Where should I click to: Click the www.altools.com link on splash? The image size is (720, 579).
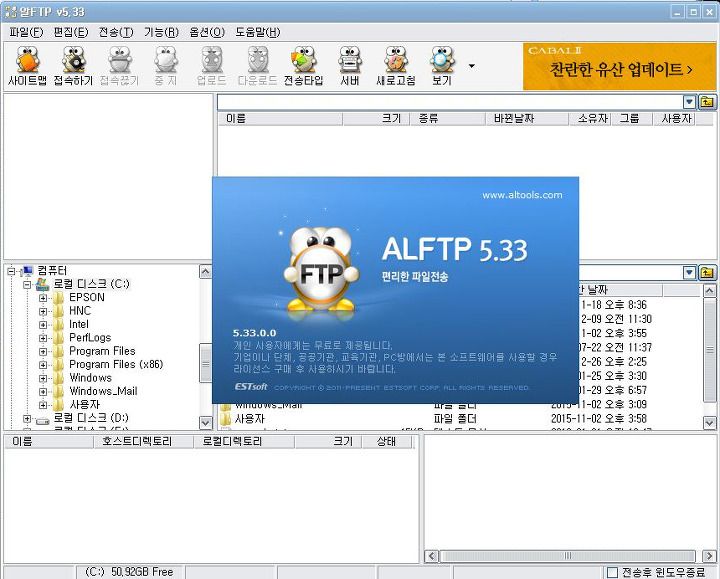pos(522,195)
